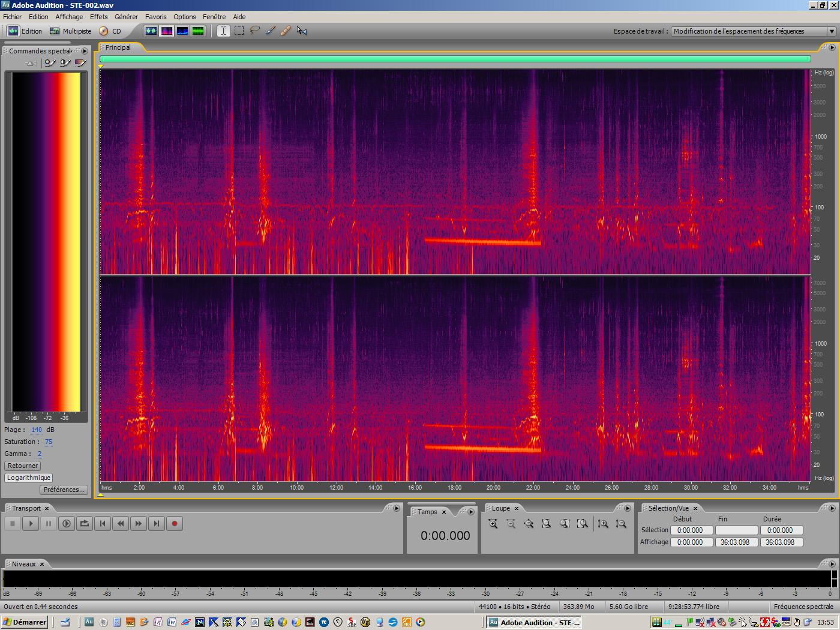Toggle the Logarithmique frequency scale
The image size is (840, 630).
[28, 478]
